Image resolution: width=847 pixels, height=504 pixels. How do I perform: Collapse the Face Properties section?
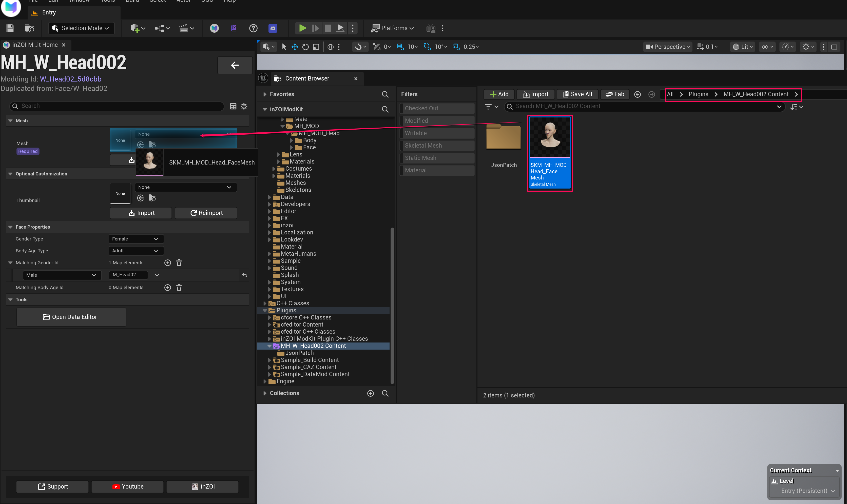(11, 227)
